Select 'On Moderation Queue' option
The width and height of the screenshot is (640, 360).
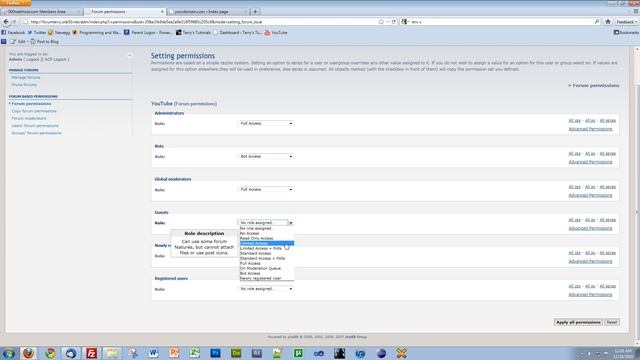click(x=267, y=268)
